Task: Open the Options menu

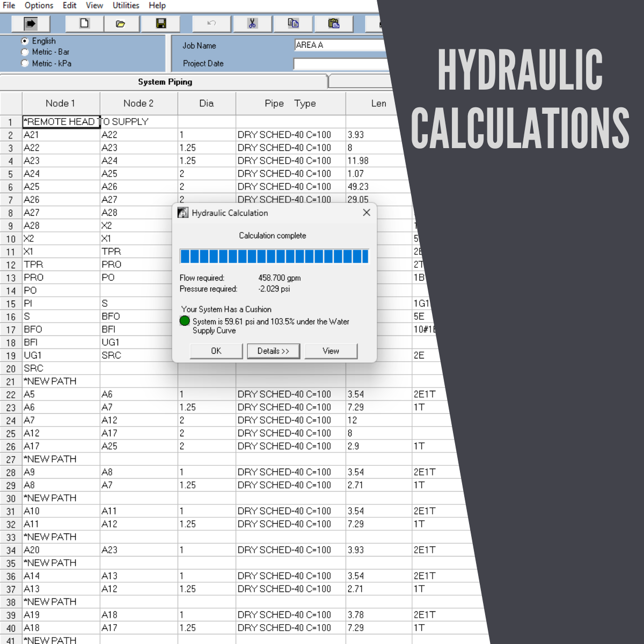Action: pyautogui.click(x=39, y=5)
